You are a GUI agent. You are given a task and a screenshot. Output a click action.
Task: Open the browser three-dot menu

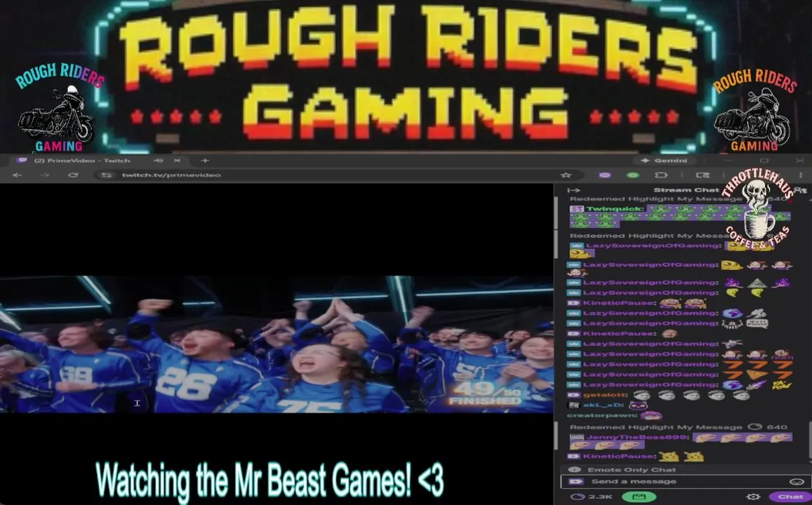(x=801, y=175)
